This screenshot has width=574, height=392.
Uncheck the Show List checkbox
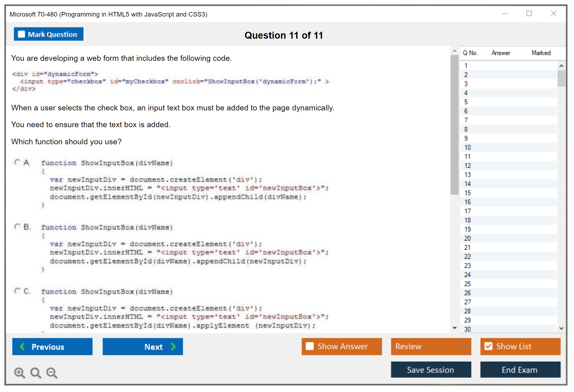pos(488,346)
